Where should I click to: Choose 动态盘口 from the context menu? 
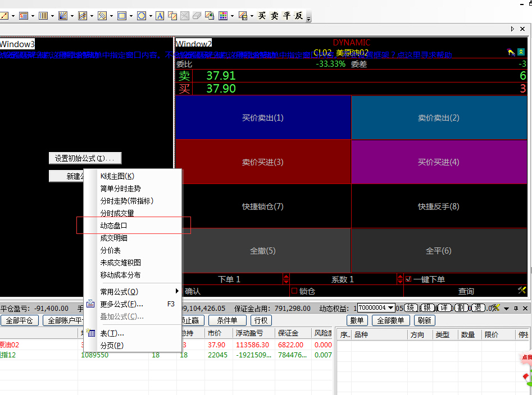point(114,226)
